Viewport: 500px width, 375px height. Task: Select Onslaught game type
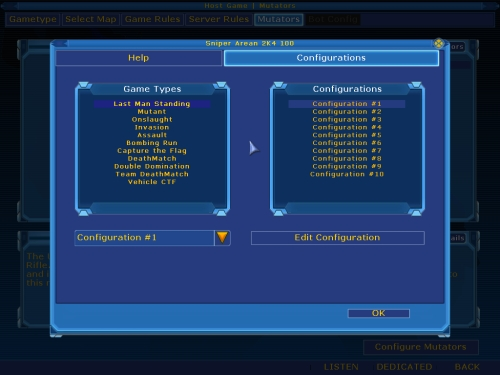coord(152,119)
